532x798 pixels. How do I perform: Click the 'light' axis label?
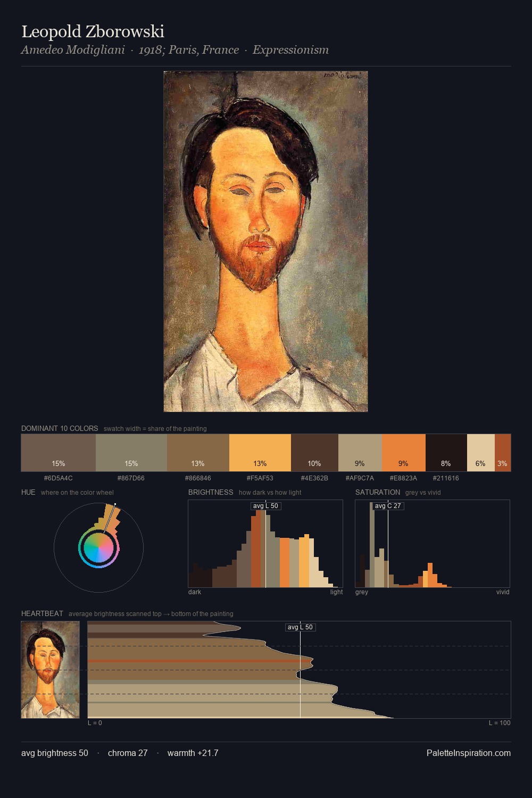pyautogui.click(x=336, y=592)
